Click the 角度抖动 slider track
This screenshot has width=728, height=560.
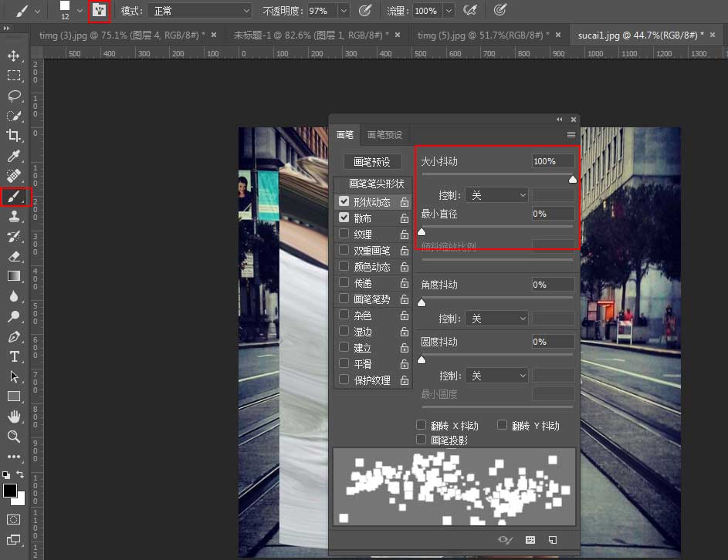point(496,298)
